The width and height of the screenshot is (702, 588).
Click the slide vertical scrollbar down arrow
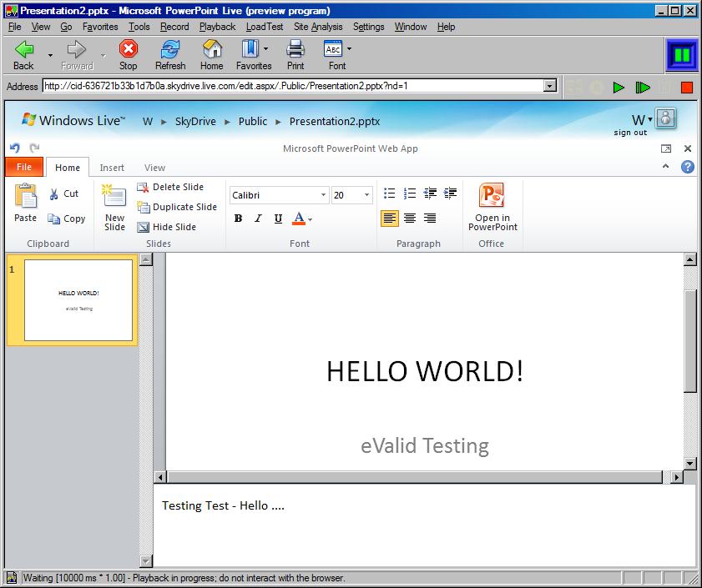[690, 464]
